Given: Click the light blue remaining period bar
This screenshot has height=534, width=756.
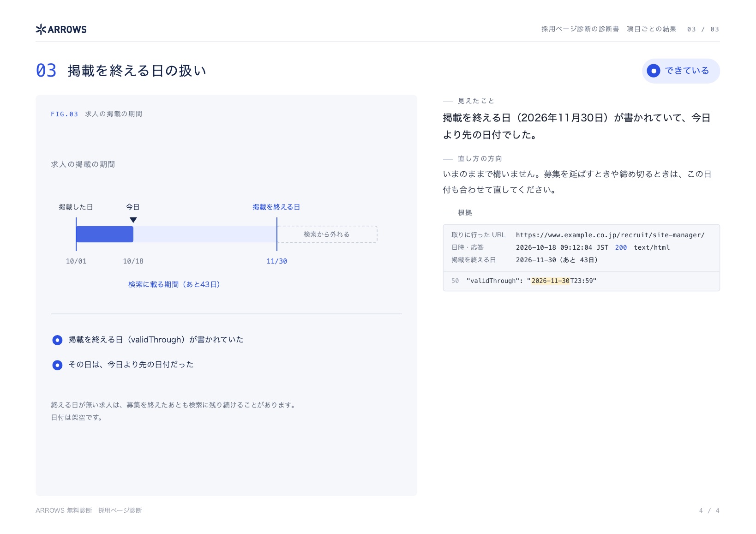Looking at the screenshot, I should 205,234.
